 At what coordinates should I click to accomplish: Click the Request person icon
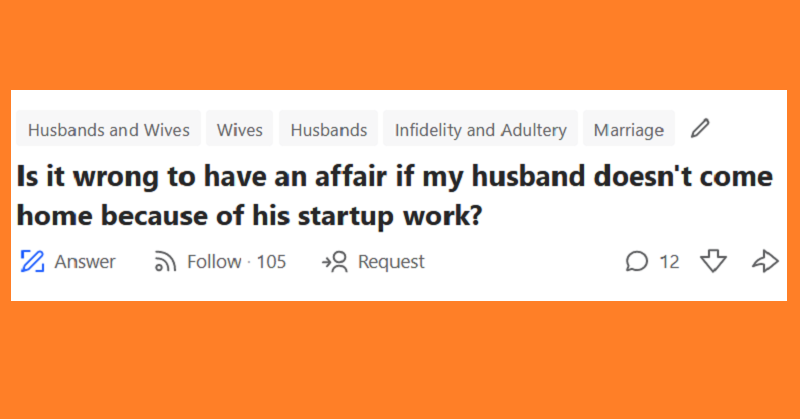pyautogui.click(x=335, y=262)
